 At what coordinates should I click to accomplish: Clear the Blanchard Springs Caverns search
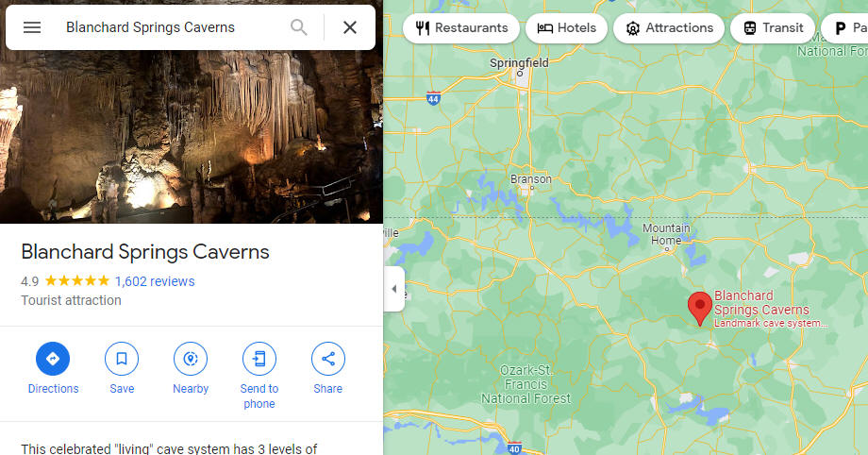tap(350, 27)
